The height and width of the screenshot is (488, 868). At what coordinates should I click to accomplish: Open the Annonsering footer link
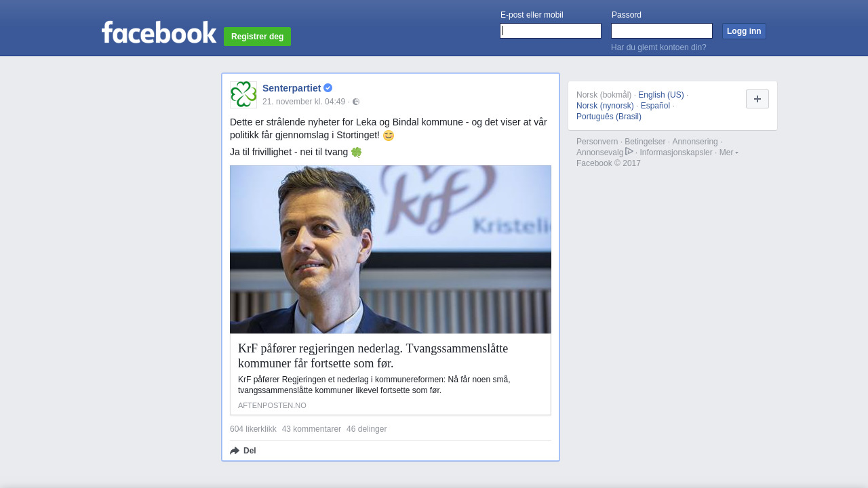(695, 142)
